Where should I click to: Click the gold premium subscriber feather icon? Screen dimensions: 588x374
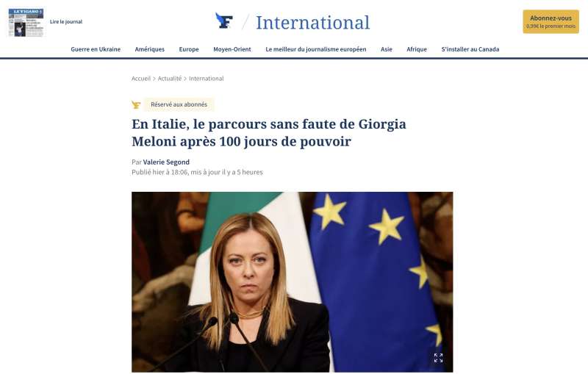136,104
